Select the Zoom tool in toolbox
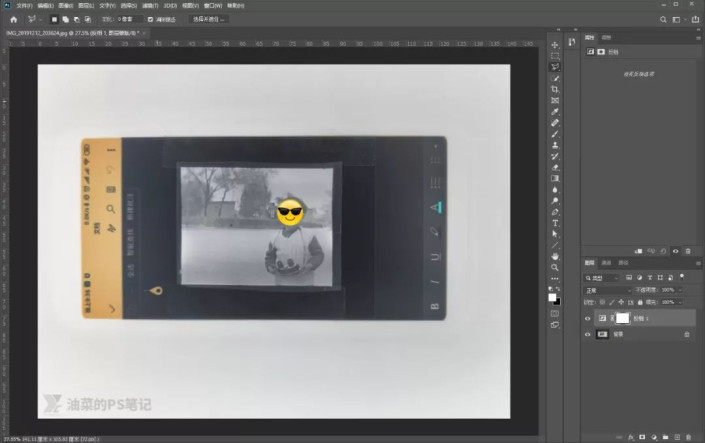Screen dimensions: 705x443 coord(555,268)
